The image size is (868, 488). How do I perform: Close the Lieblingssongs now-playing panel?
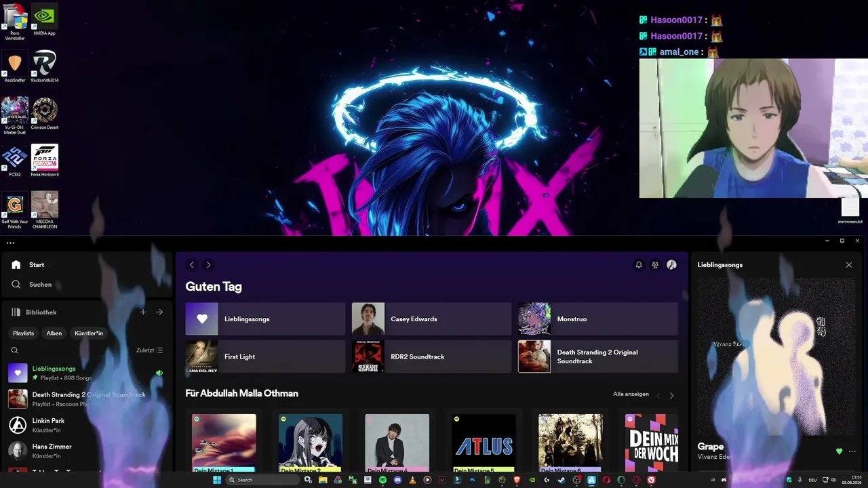849,265
